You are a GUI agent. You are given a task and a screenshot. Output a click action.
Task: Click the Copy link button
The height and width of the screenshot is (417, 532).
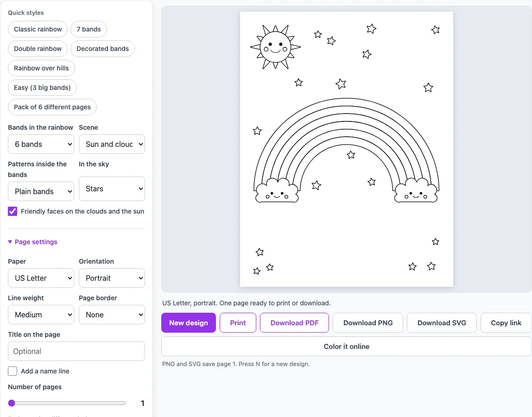(506, 322)
